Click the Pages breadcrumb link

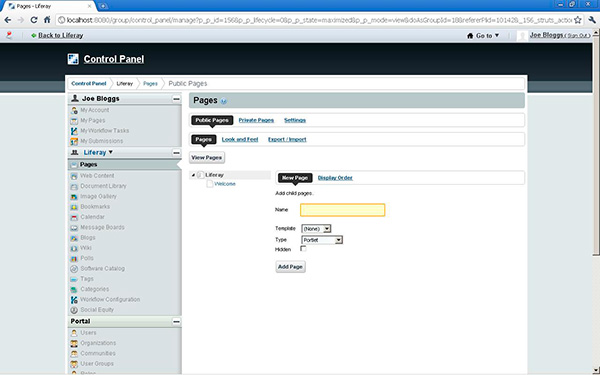[x=150, y=83]
